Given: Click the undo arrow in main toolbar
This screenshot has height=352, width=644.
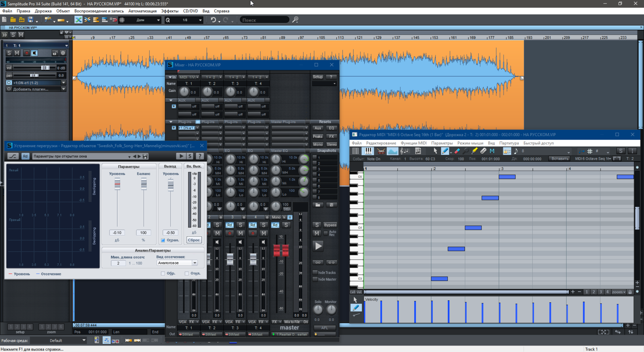Looking at the screenshot, I should [x=213, y=20].
